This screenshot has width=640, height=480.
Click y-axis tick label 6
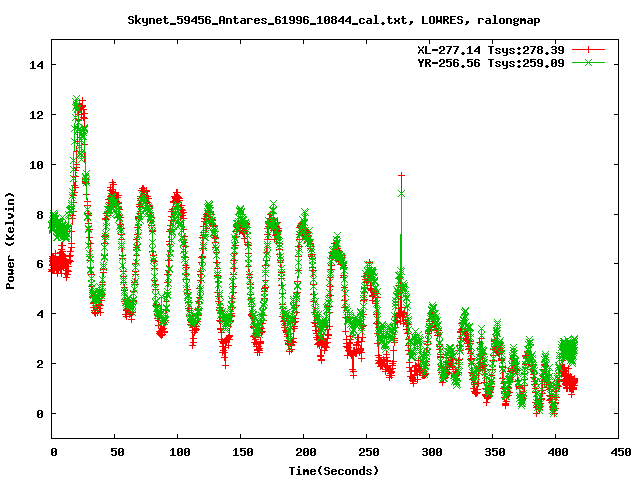(x=40, y=264)
